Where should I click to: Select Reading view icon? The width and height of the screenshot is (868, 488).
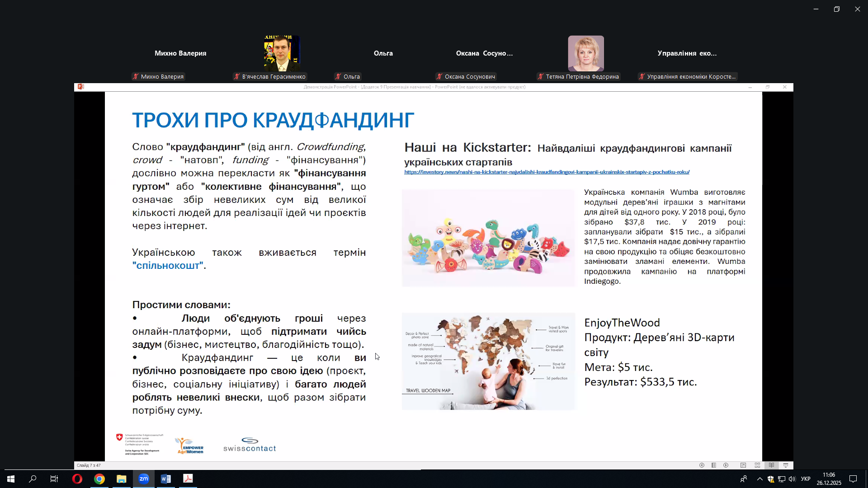click(x=772, y=465)
